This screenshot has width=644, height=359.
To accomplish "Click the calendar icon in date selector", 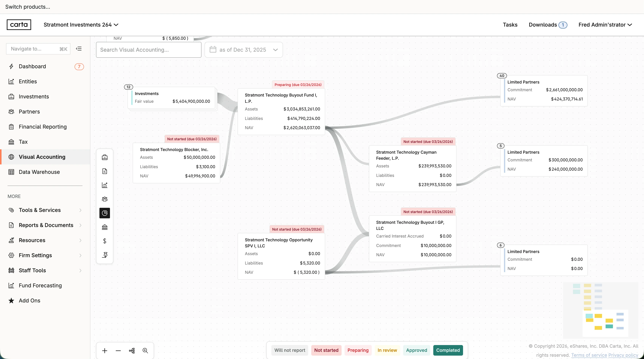I will [213, 49].
